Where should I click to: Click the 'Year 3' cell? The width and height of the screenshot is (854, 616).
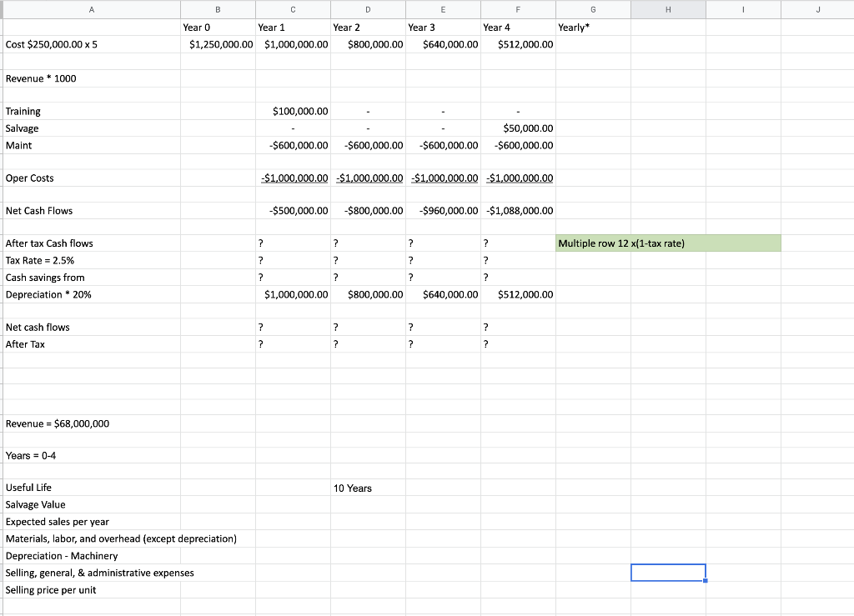[x=444, y=28]
